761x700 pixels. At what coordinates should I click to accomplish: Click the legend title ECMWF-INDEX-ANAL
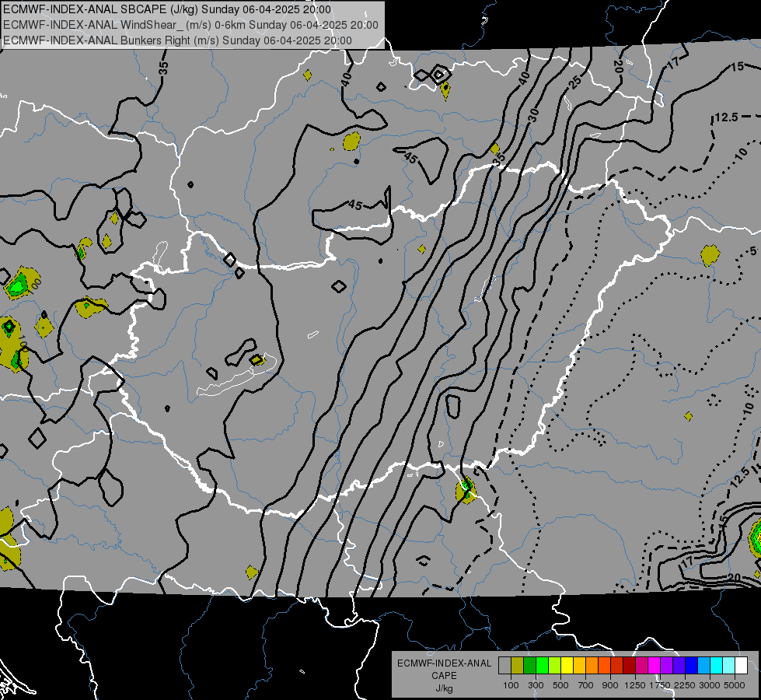tap(444, 663)
